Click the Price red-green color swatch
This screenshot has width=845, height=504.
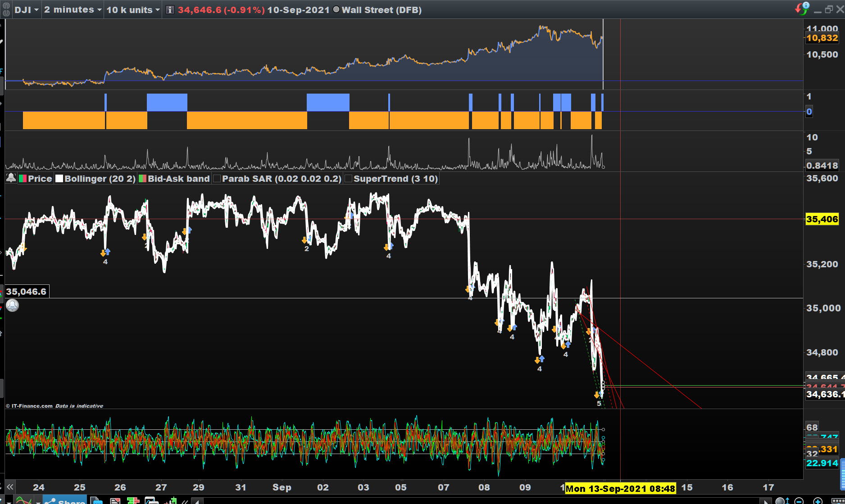23,179
